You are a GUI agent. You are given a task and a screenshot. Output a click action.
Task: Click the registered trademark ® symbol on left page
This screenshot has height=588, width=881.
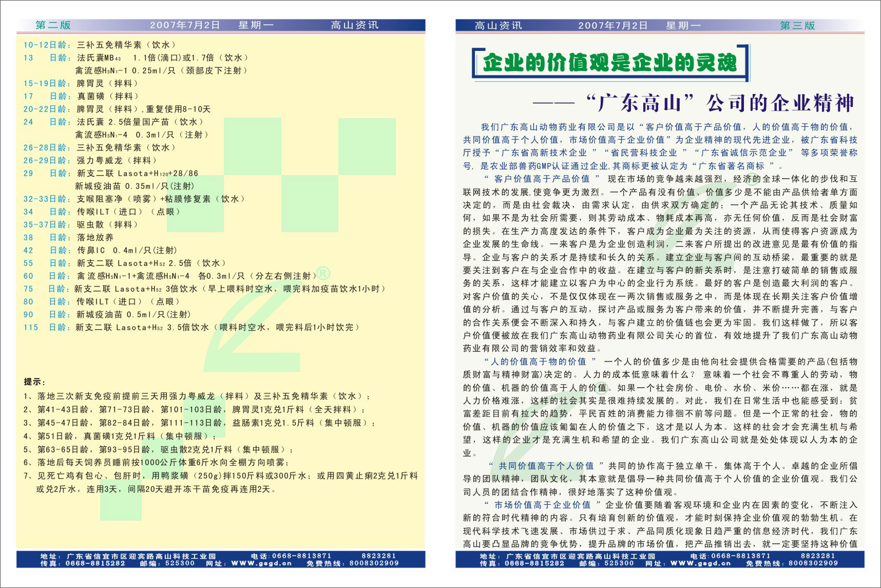323,273
